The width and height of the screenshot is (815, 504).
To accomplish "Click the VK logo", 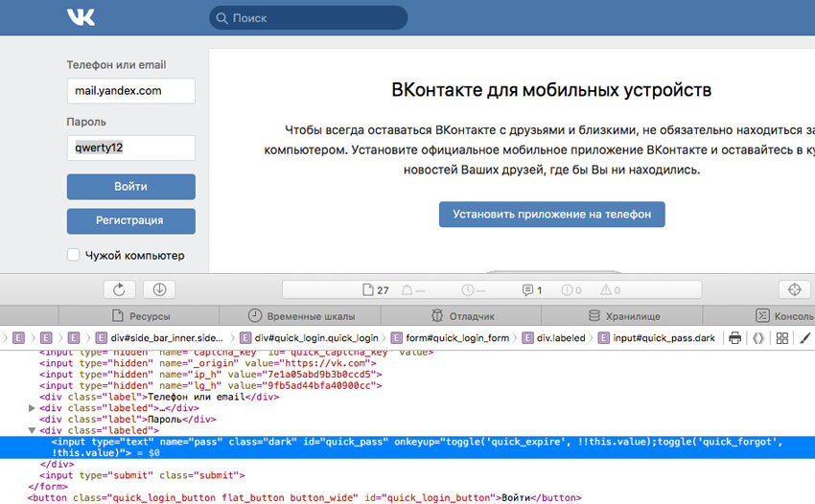I will (x=81, y=17).
